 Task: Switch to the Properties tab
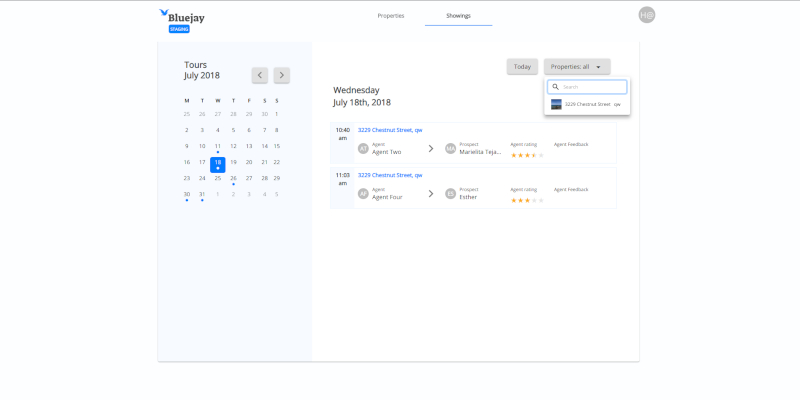pos(391,16)
